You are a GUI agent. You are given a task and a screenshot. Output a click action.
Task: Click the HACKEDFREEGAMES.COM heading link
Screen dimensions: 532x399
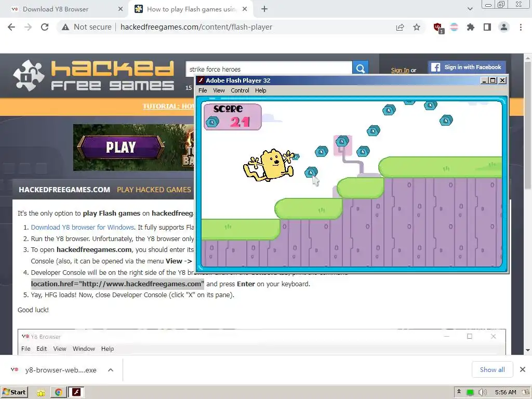[x=64, y=190]
